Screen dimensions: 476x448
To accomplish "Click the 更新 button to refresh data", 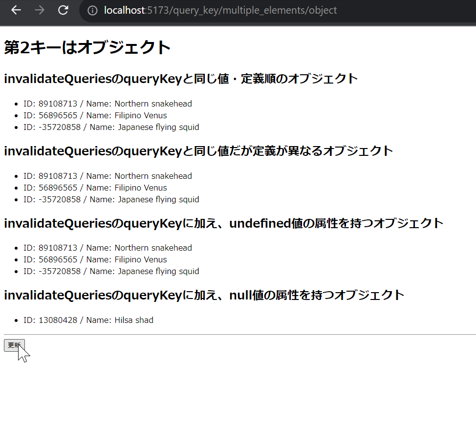I will (14, 345).
